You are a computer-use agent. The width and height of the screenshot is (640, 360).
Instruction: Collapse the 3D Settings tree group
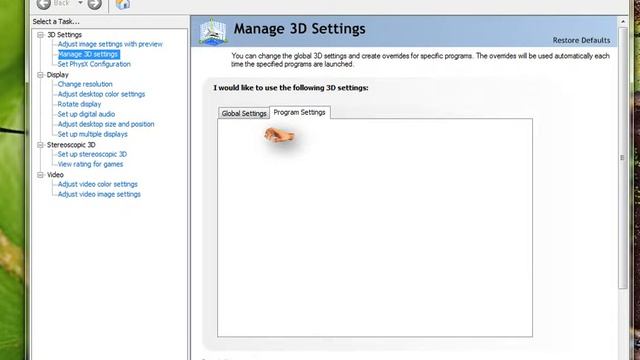point(40,35)
